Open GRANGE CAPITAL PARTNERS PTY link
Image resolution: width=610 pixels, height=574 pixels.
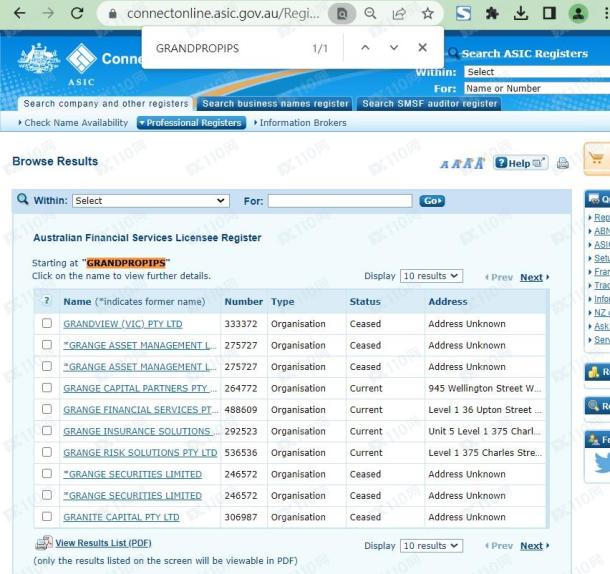140,388
